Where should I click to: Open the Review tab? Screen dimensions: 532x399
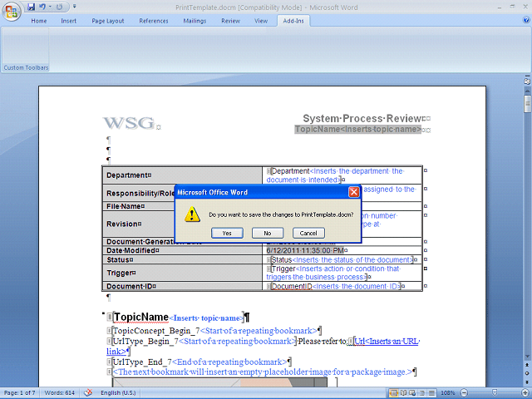[x=231, y=21]
